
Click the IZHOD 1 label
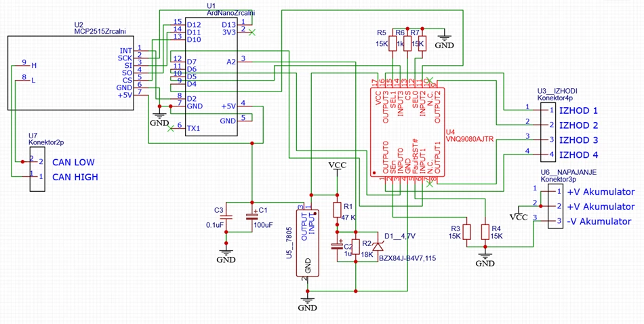579,111
